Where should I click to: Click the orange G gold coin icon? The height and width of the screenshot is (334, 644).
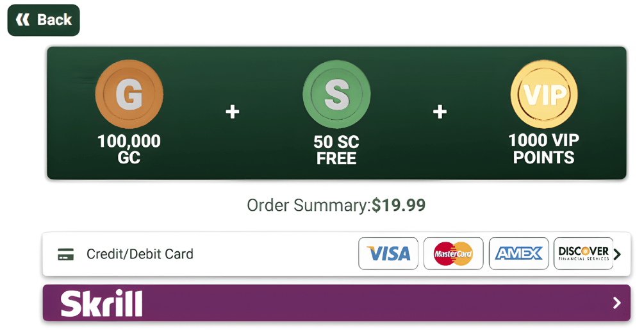pos(129,94)
